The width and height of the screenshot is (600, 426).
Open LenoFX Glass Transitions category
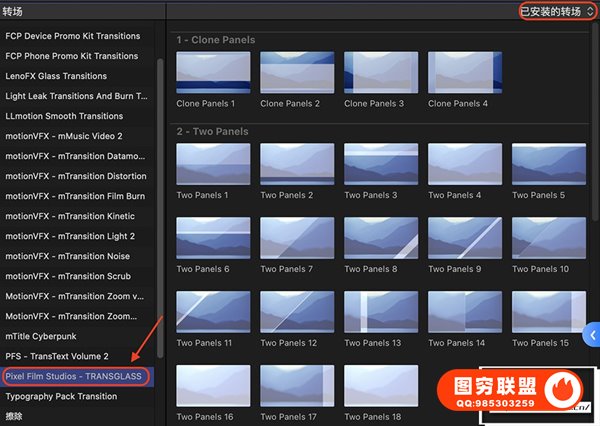point(56,76)
